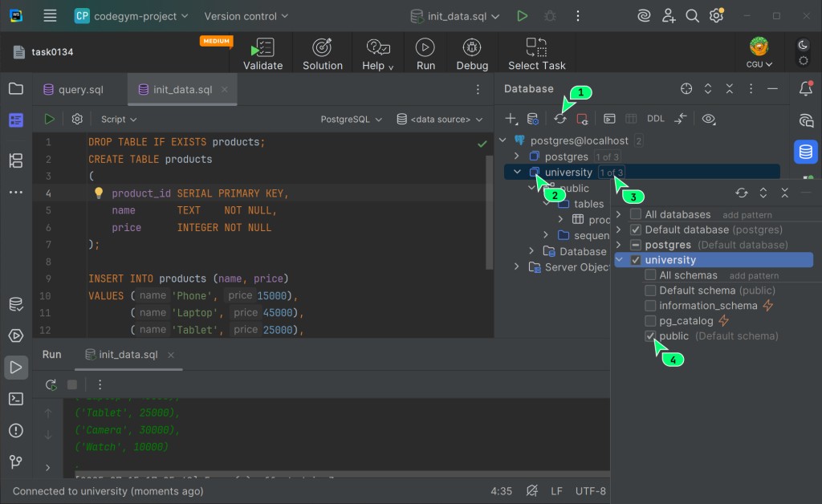Image resolution: width=822 pixels, height=504 pixels.
Task: Enable the information_schema checkbox
Action: click(651, 306)
